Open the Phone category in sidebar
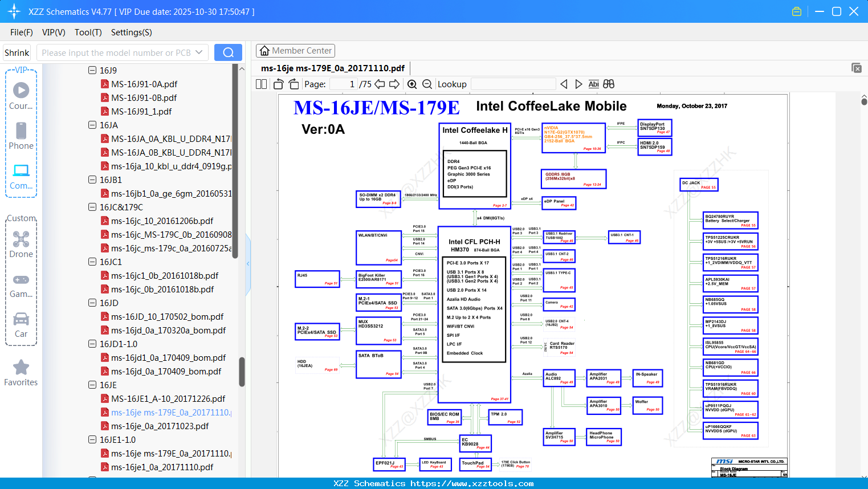868x489 pixels. coord(21,136)
